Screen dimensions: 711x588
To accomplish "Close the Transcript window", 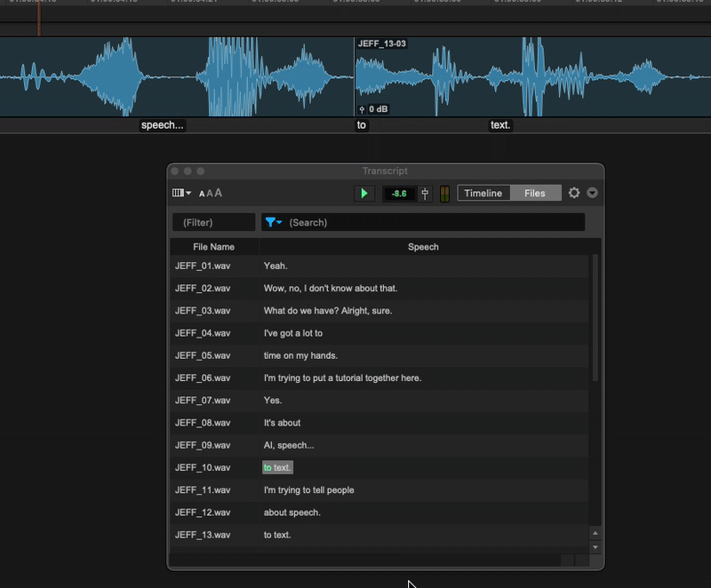I will [x=175, y=171].
